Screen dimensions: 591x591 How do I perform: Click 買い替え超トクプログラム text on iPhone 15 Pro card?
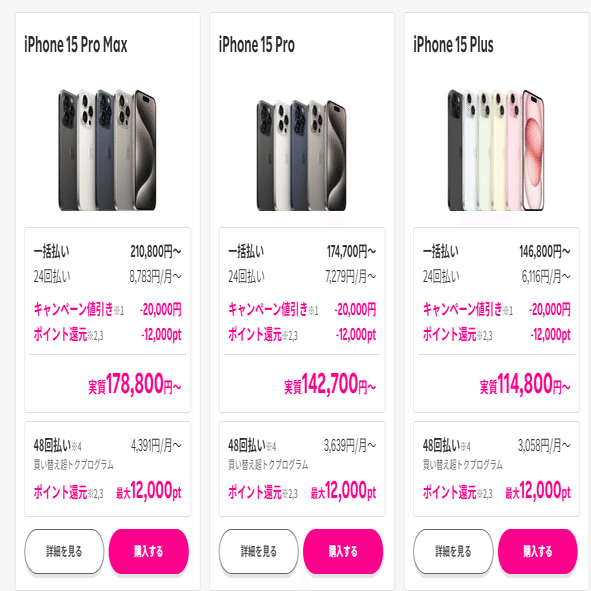click(268, 465)
